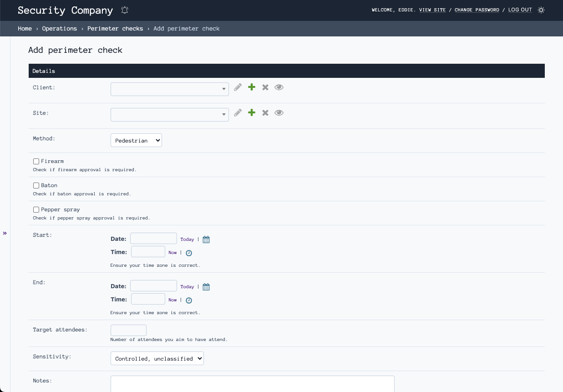Click the pencil icon beside Site
The image size is (563, 392).
(x=238, y=112)
